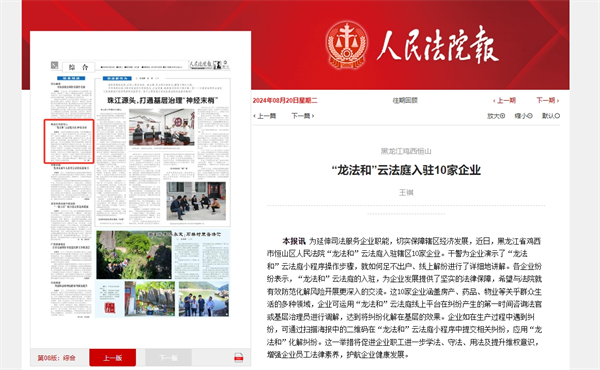The image size is (600, 370).
Task: Open previous article 上一篇
Action: [265, 116]
